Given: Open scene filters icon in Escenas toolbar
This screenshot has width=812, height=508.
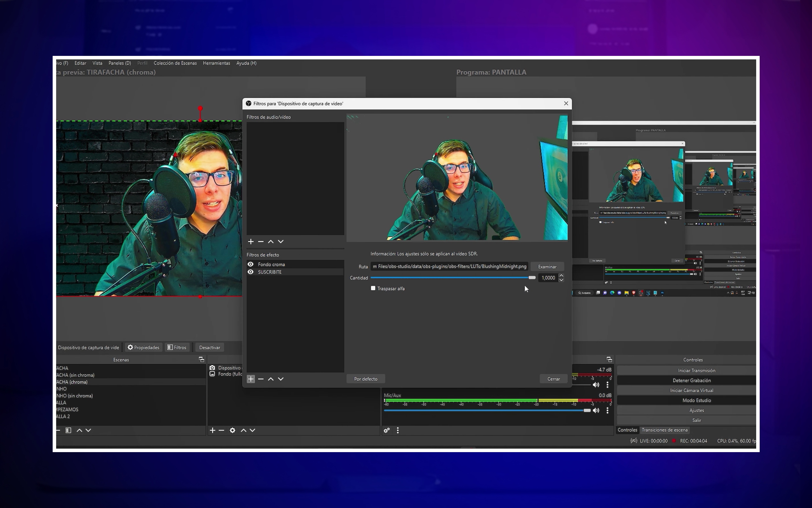Looking at the screenshot, I should click(x=68, y=431).
